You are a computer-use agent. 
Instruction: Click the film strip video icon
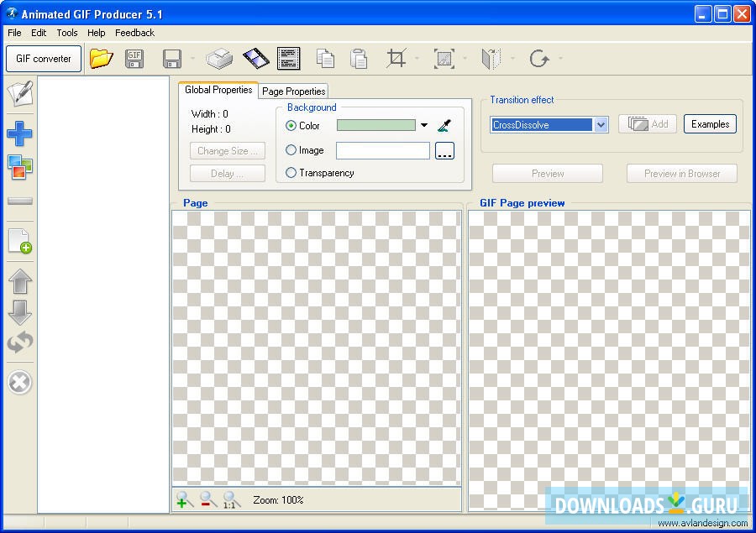(x=256, y=58)
